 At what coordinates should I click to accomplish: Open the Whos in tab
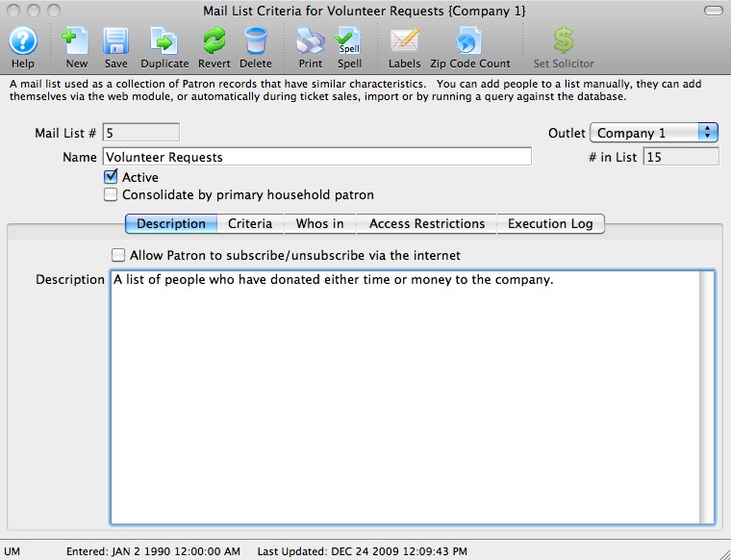(x=319, y=224)
